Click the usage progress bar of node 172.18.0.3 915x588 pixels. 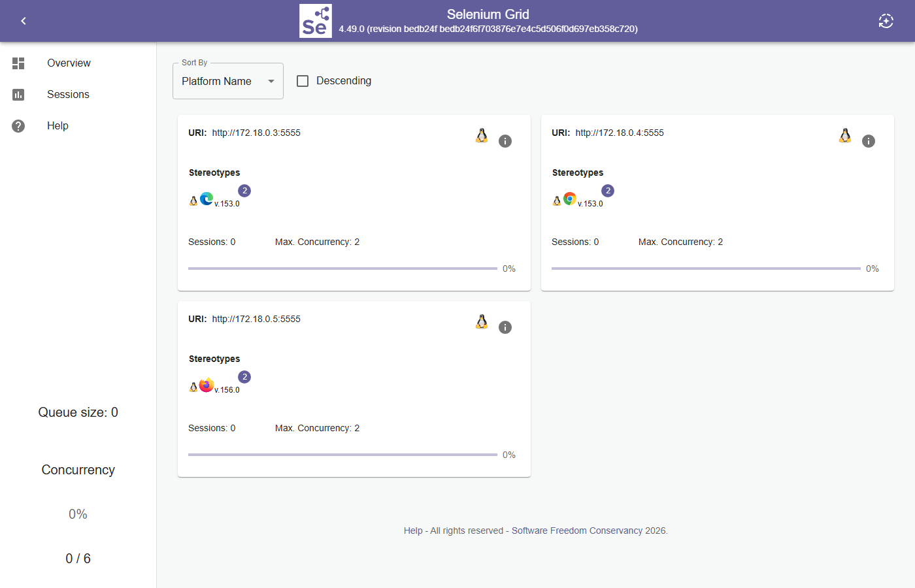[x=342, y=269]
